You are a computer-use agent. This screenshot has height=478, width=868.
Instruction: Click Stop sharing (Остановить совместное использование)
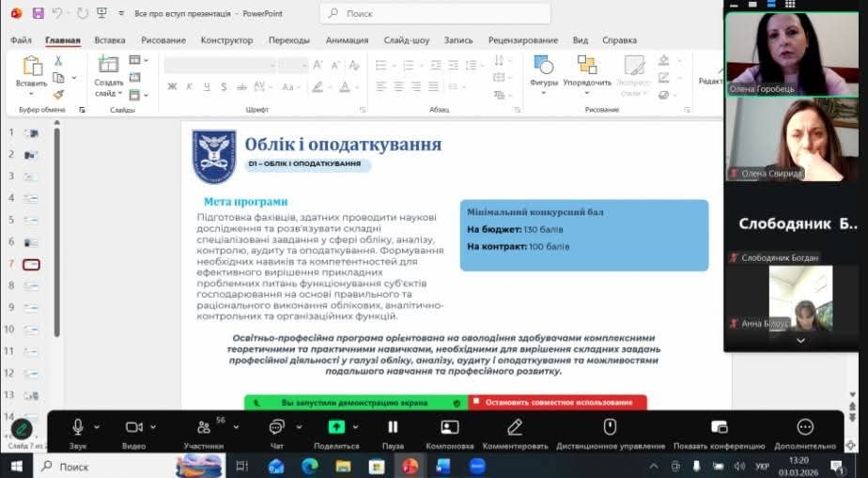click(558, 403)
